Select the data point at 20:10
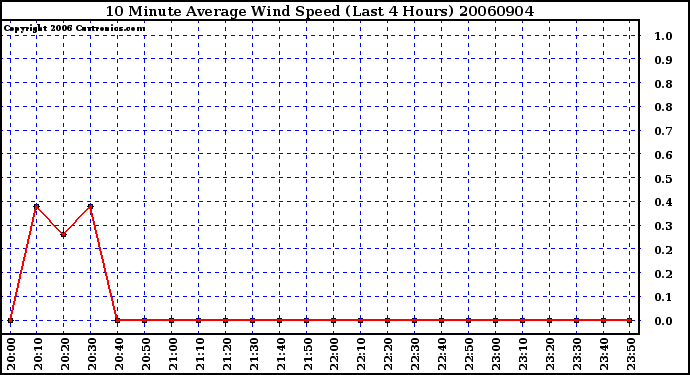Image resolution: width=690 pixels, height=375 pixels. coord(37,206)
